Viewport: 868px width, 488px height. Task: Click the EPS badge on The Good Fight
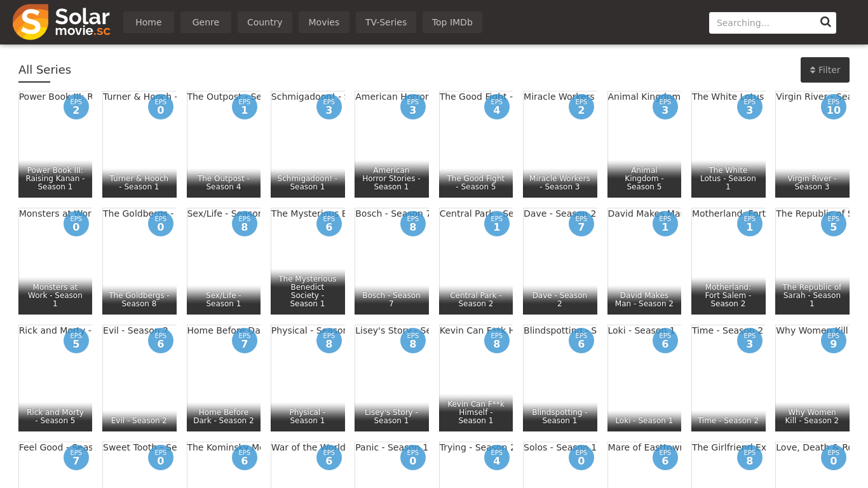pyautogui.click(x=496, y=107)
